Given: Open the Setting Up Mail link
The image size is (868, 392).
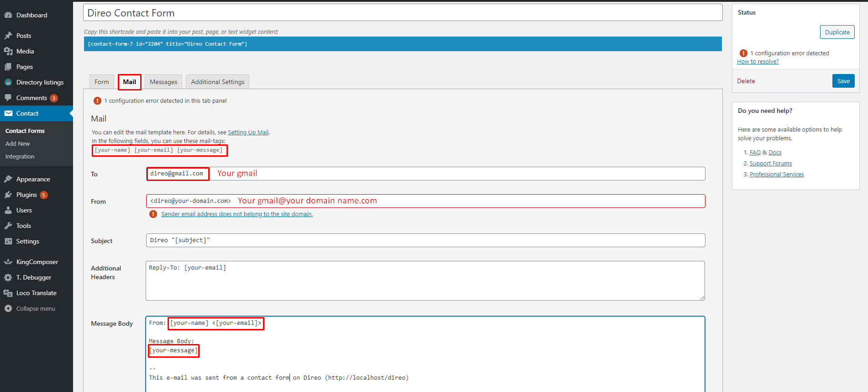Looking at the screenshot, I should (248, 132).
